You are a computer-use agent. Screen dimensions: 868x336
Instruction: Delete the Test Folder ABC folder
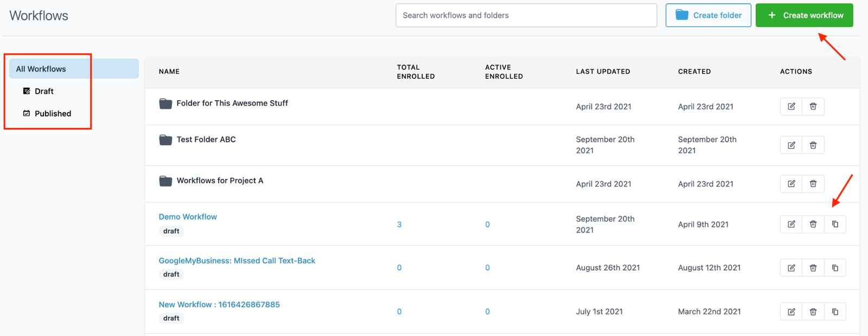tap(813, 145)
